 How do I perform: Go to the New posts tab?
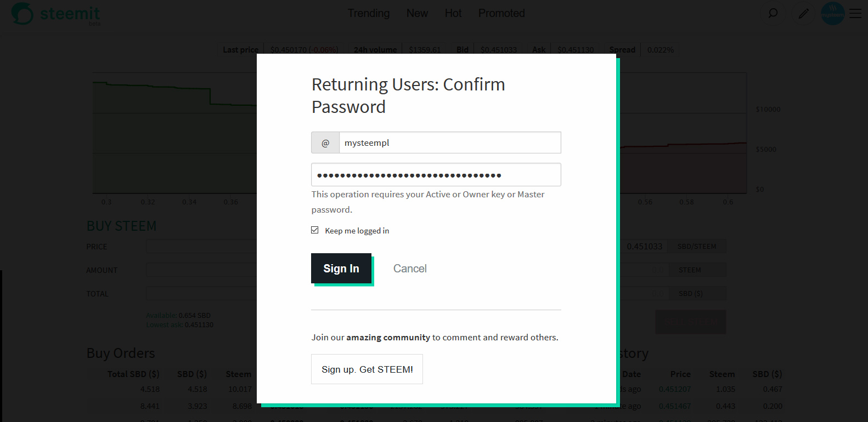(417, 13)
